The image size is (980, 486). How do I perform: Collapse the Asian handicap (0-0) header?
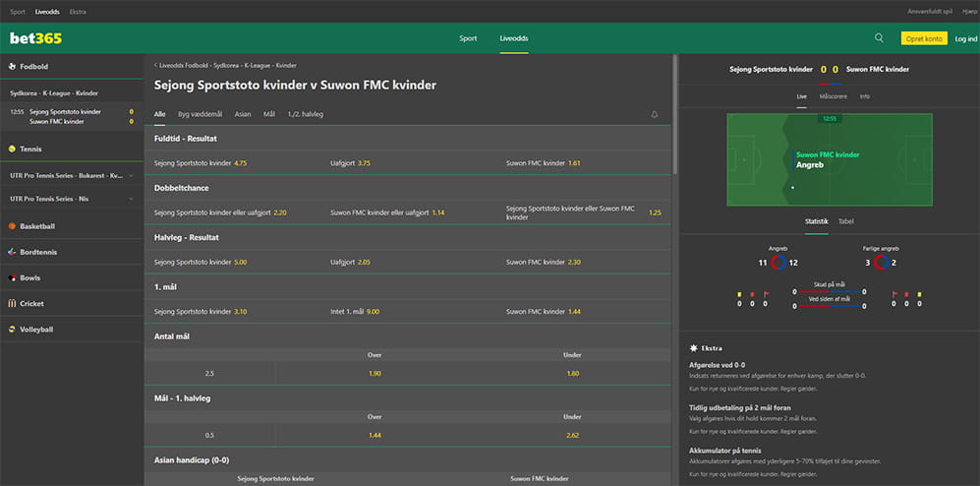408,459
